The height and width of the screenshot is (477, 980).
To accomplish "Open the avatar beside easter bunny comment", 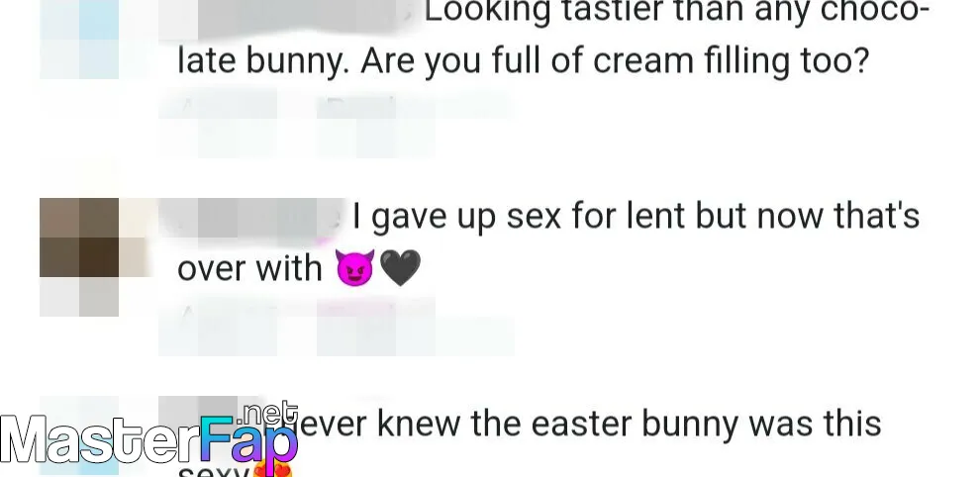I will 79,435.
